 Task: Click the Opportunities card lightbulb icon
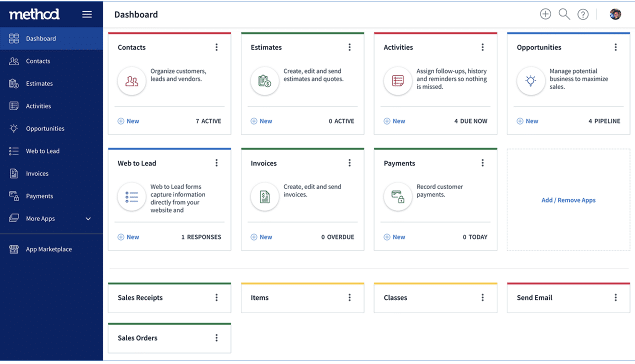(x=531, y=81)
